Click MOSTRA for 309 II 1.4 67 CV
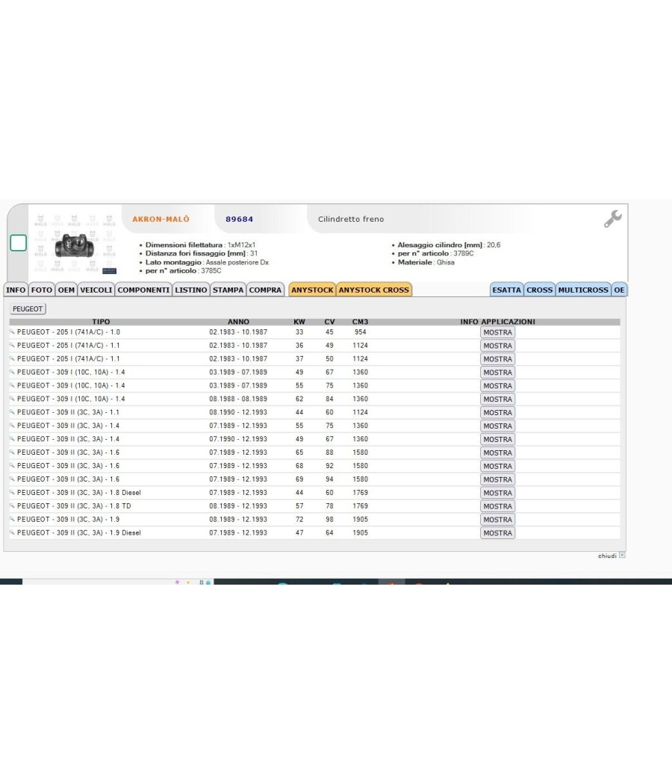672x784 pixels. (x=497, y=440)
